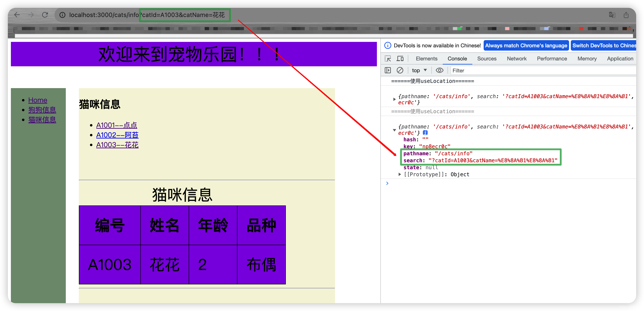This screenshot has width=644, height=311.
Task: Expand the [[Prototype]] Object entry
Action: tap(400, 174)
